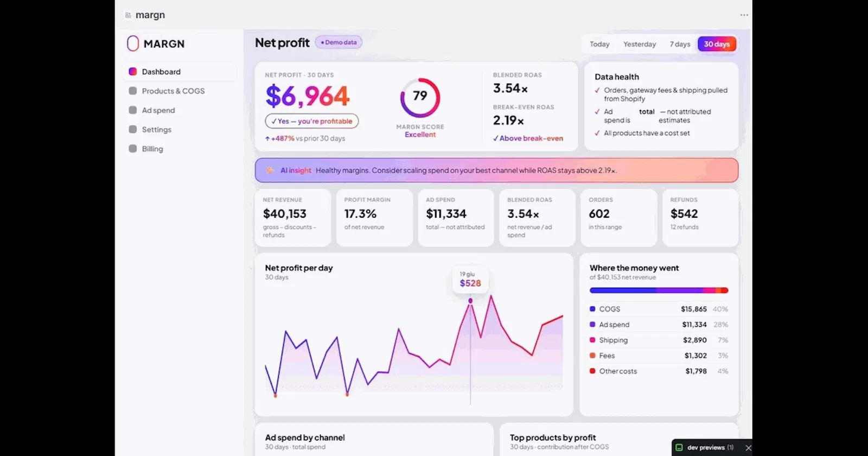Click the Other costs legend color dot
The height and width of the screenshot is (456, 868).
click(x=592, y=371)
